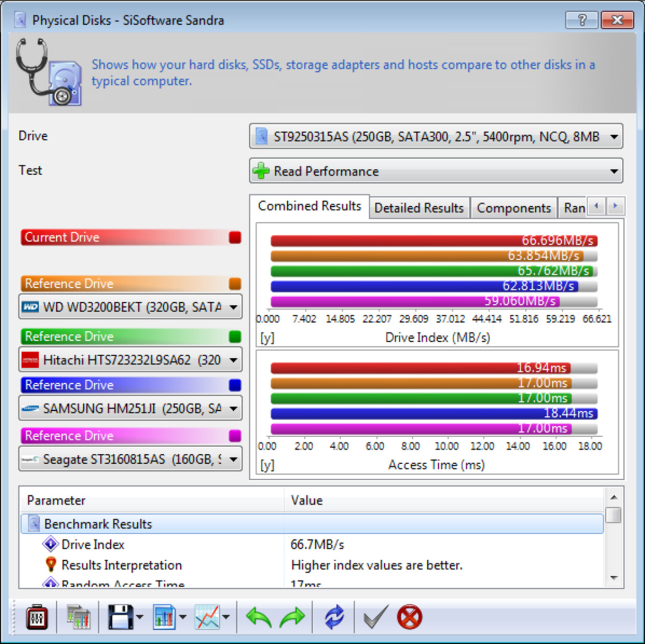
Task: Click the results list scroll down arrow
Action: (x=614, y=578)
